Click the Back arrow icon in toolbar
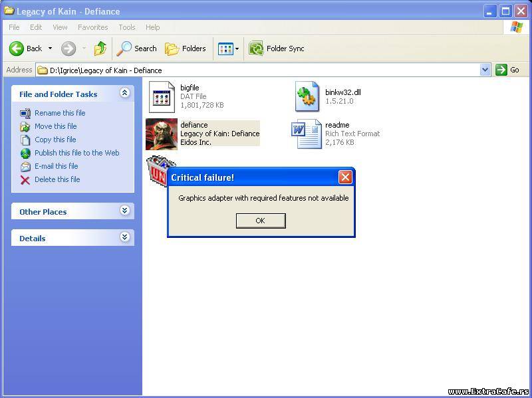Screen dimensions: 532x398 coord(17,49)
